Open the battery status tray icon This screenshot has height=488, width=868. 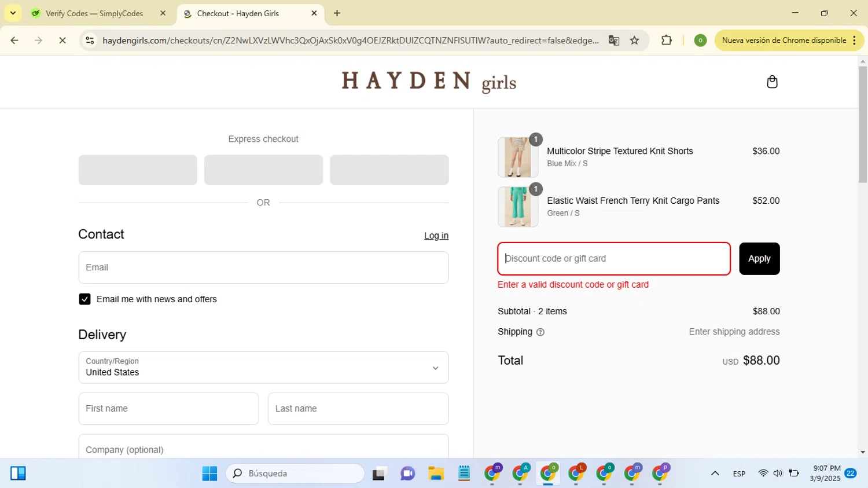pyautogui.click(x=794, y=474)
